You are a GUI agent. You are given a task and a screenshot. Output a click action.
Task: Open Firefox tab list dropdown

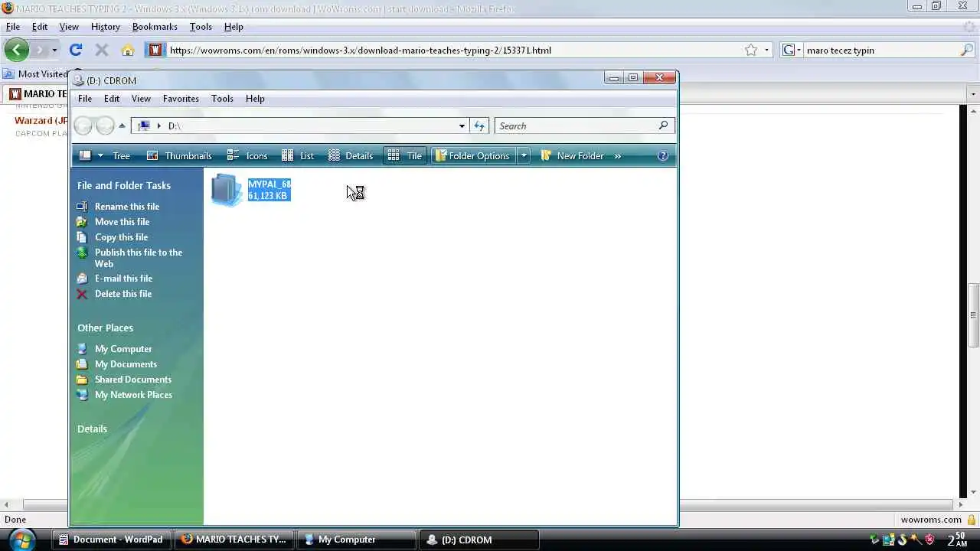tap(973, 93)
